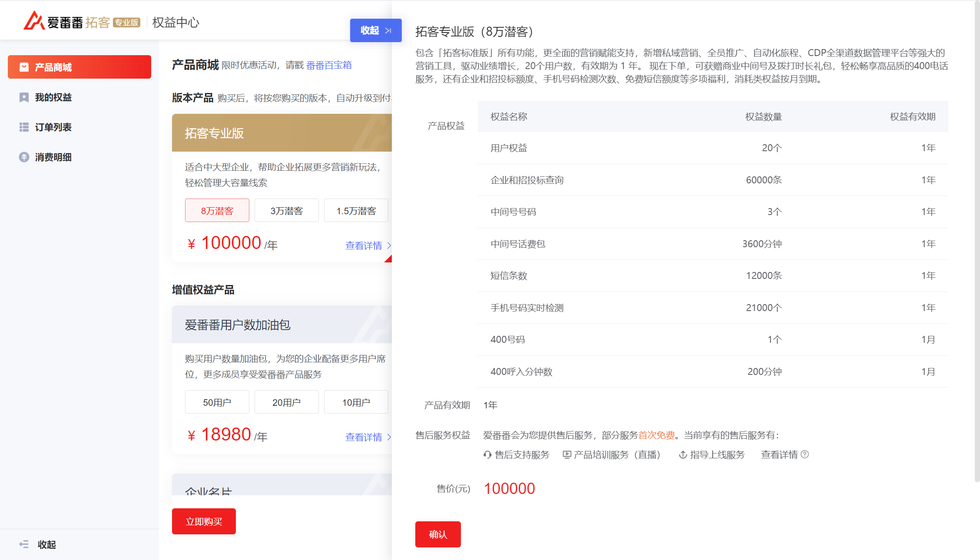Click the 企业和招投标查询 table row
This screenshot has width=980, height=560.
(x=713, y=180)
